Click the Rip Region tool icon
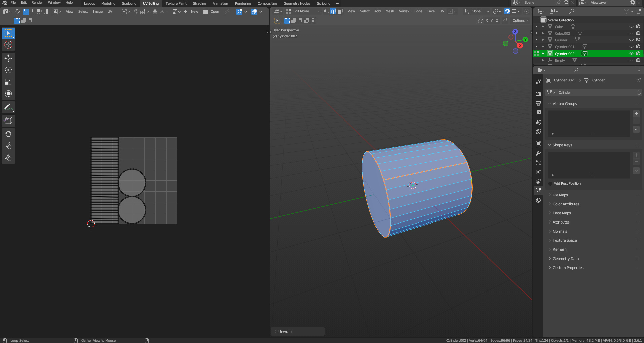The height and width of the screenshot is (343, 644). click(x=8, y=121)
